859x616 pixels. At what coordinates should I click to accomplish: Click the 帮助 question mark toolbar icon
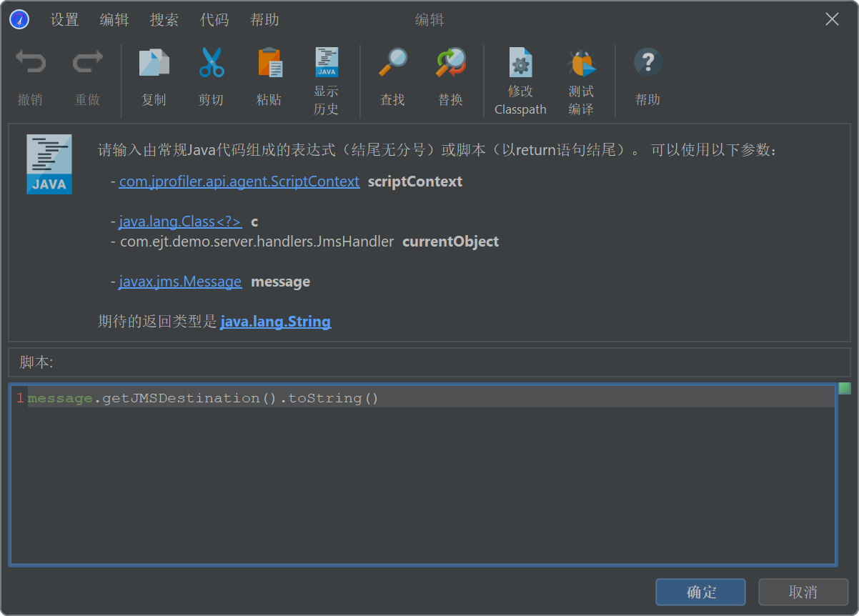[647, 62]
